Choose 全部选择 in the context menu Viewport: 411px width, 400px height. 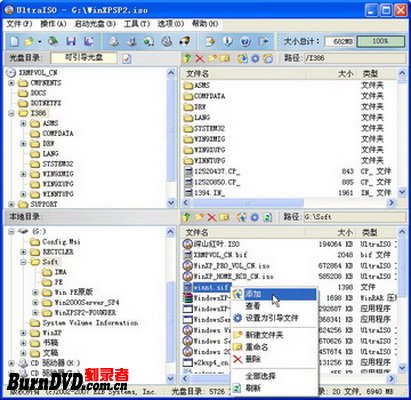point(274,376)
